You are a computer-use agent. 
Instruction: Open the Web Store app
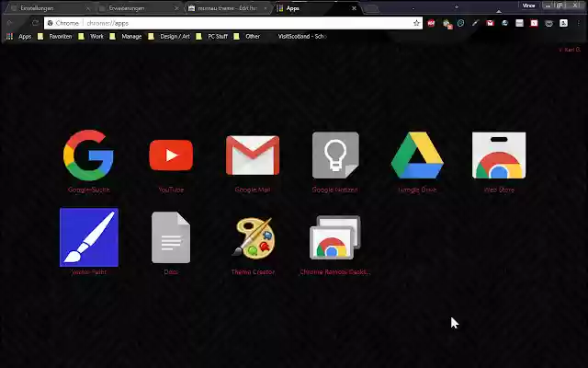pyautogui.click(x=499, y=155)
